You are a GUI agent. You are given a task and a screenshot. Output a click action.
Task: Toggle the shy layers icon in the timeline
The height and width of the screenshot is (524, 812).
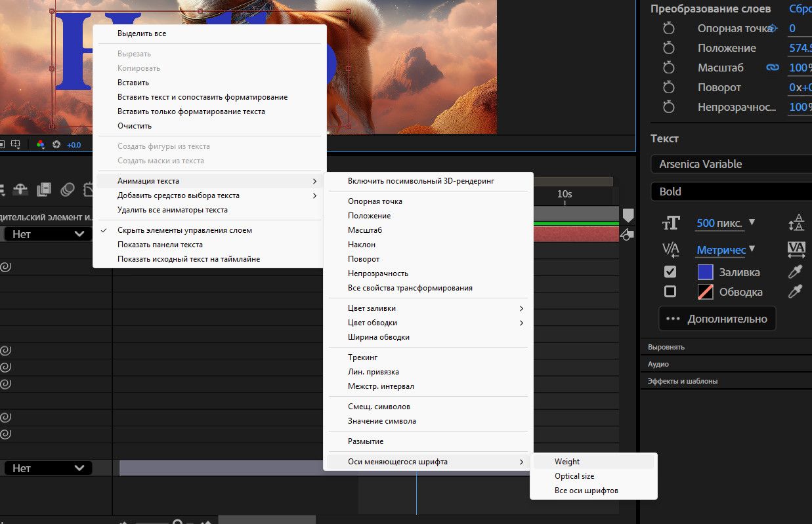(x=20, y=190)
